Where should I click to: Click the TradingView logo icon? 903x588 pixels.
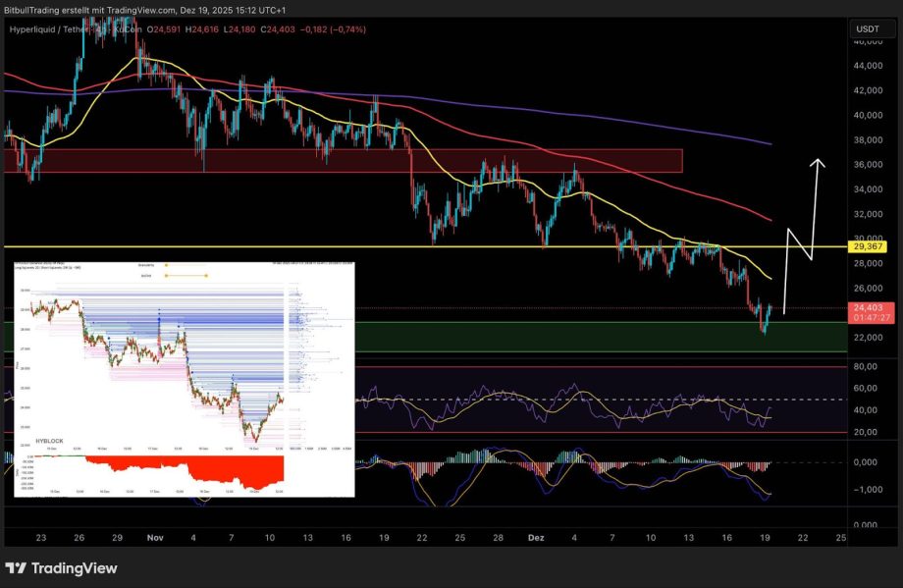(17, 568)
